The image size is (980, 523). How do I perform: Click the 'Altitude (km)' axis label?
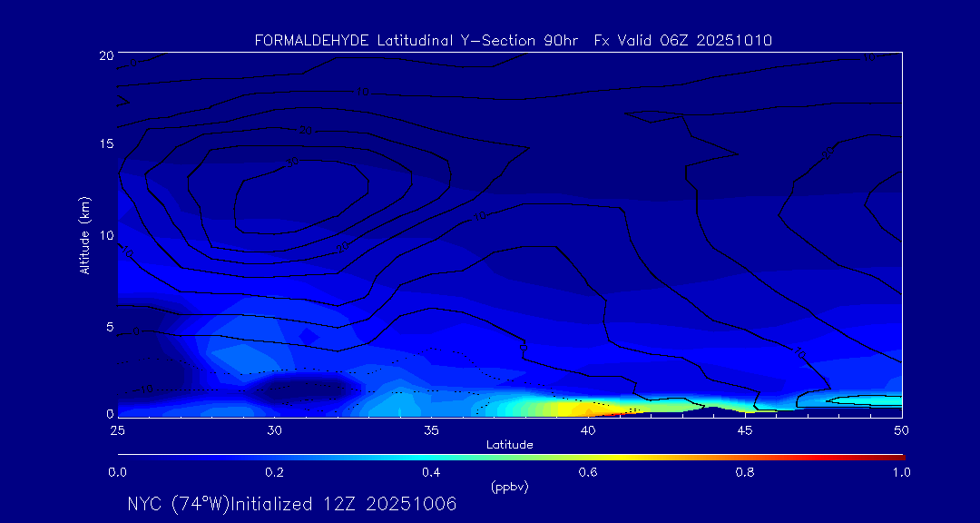83,234
